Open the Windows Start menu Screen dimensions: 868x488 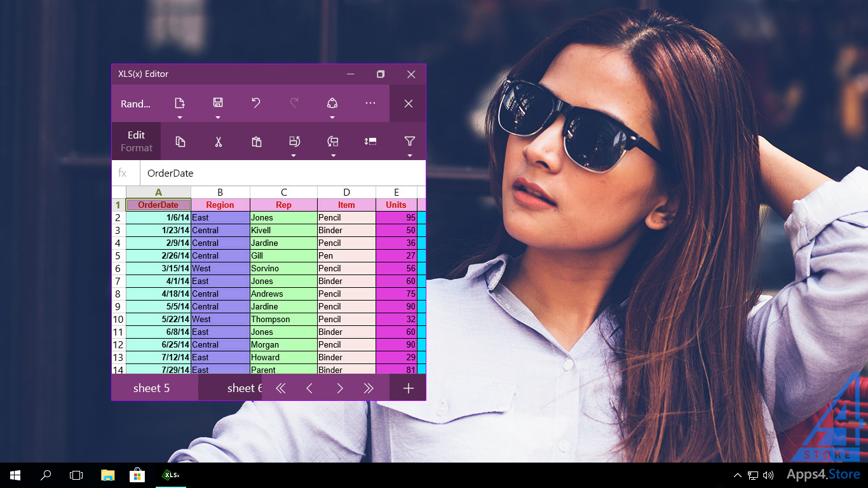coord(15,475)
